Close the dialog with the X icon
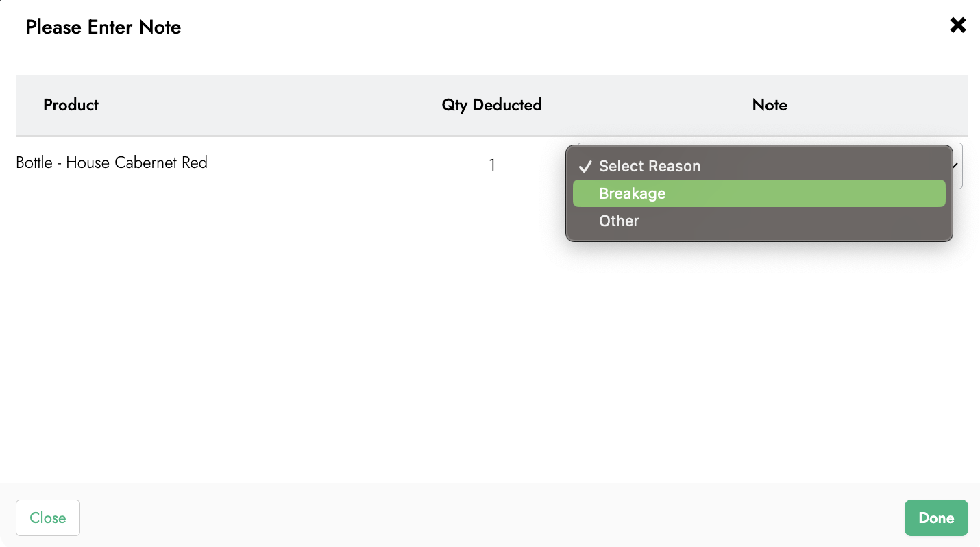 [x=957, y=26]
